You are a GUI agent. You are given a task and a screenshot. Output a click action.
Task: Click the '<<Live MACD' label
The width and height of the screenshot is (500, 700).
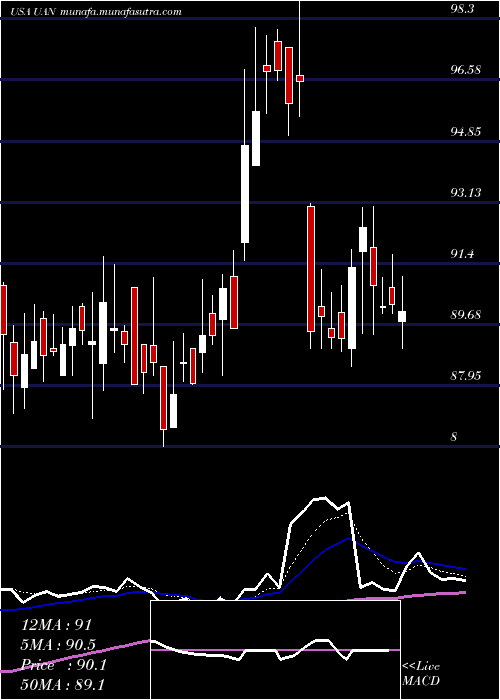point(421,673)
